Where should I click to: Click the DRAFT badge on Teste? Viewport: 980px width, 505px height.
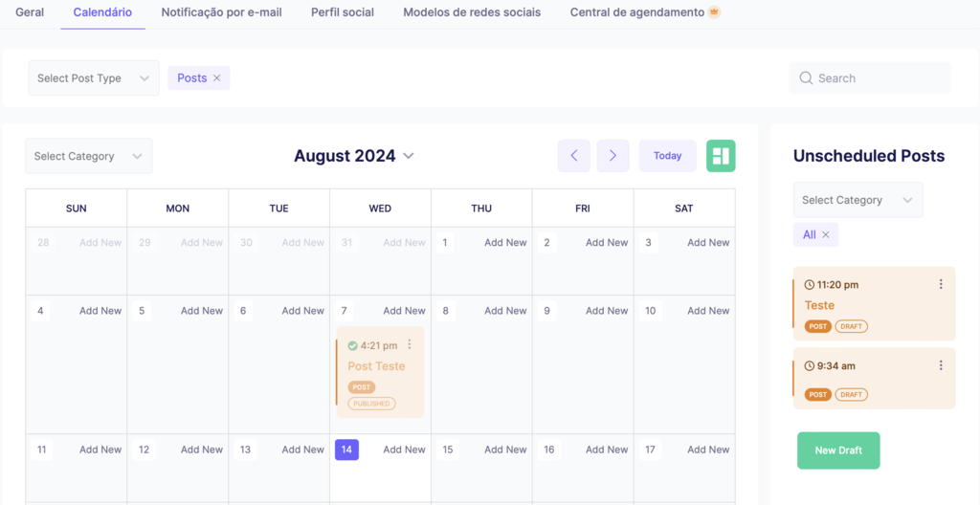click(x=851, y=326)
